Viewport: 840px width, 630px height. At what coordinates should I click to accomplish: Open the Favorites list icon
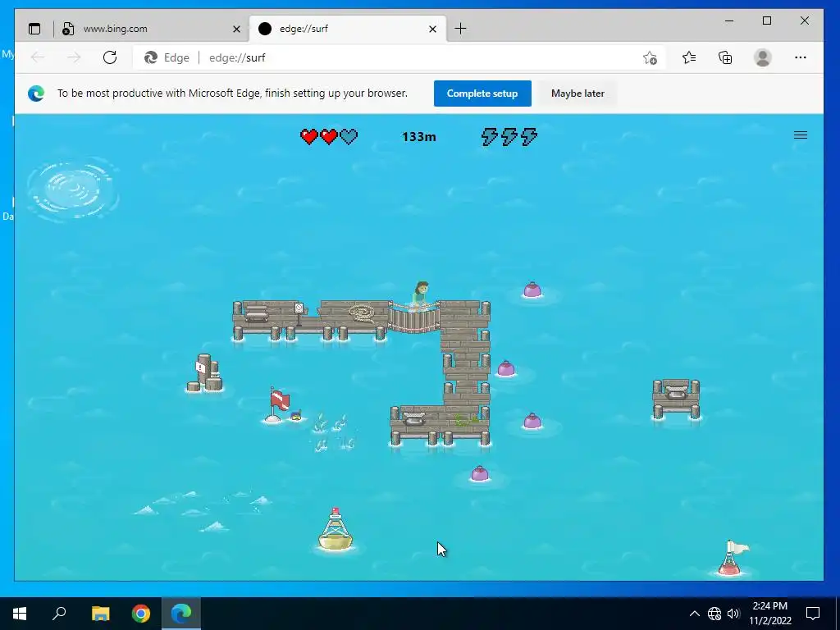(x=689, y=57)
